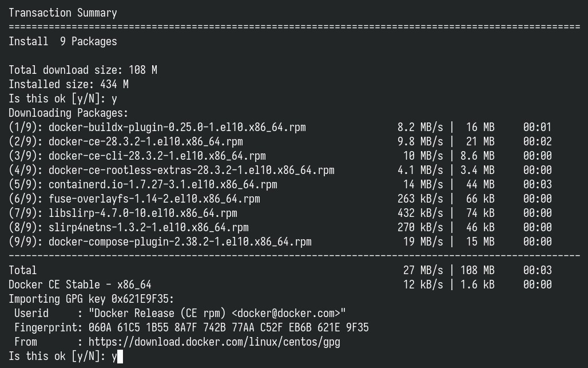Click the Transaction Summary heading
Image resolution: width=588 pixels, height=368 pixels.
(x=63, y=13)
